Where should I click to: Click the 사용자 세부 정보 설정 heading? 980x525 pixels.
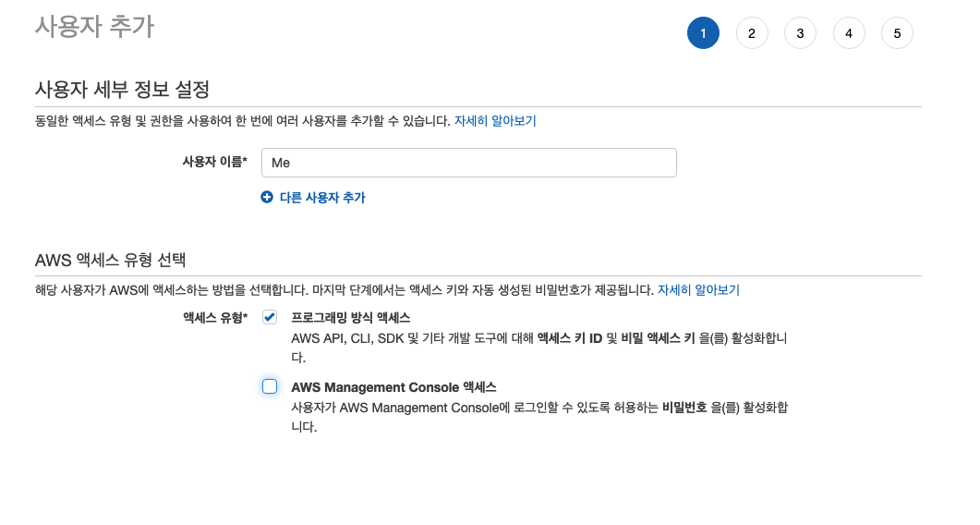[122, 89]
